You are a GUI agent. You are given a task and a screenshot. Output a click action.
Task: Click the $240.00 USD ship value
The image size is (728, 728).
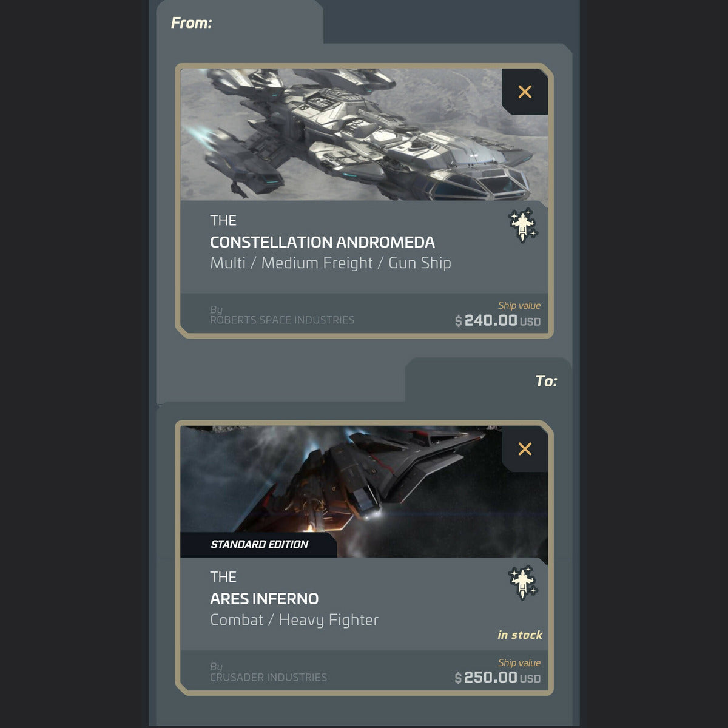(x=497, y=320)
